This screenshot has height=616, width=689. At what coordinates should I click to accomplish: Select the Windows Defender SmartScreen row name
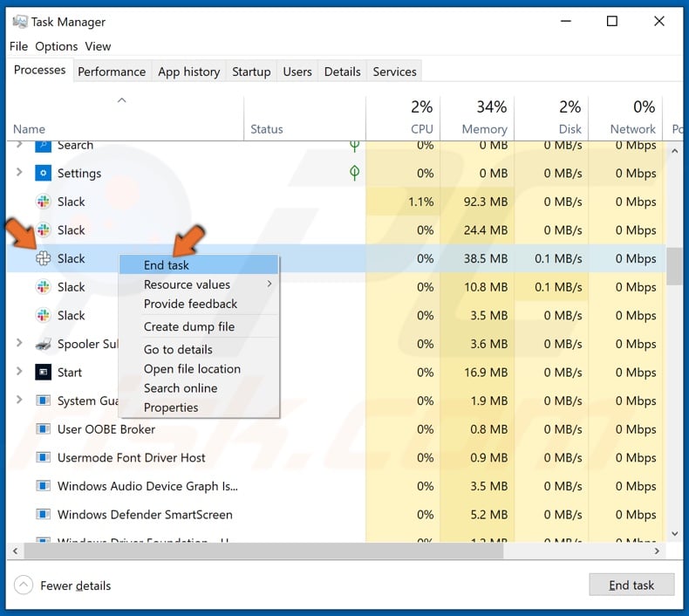145,515
